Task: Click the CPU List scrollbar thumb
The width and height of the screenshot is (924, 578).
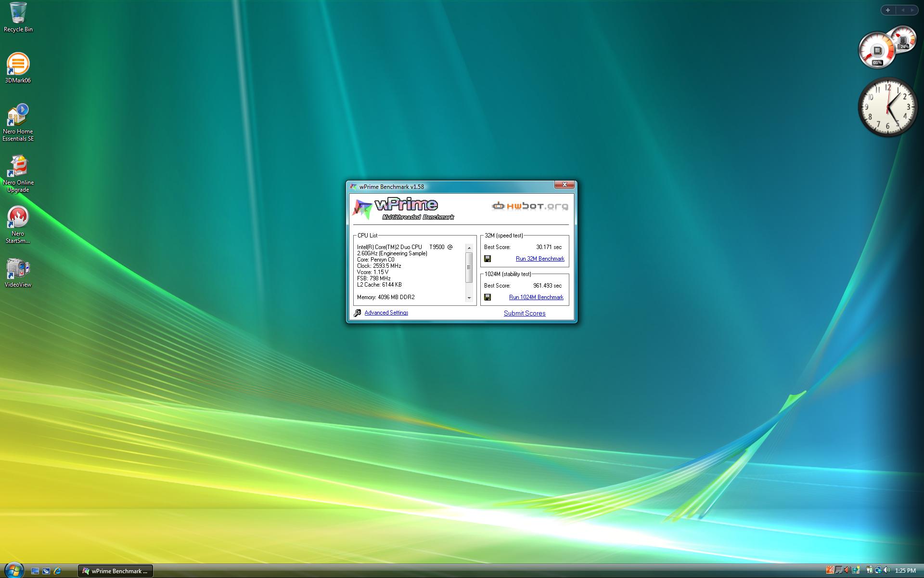Action: tap(469, 267)
